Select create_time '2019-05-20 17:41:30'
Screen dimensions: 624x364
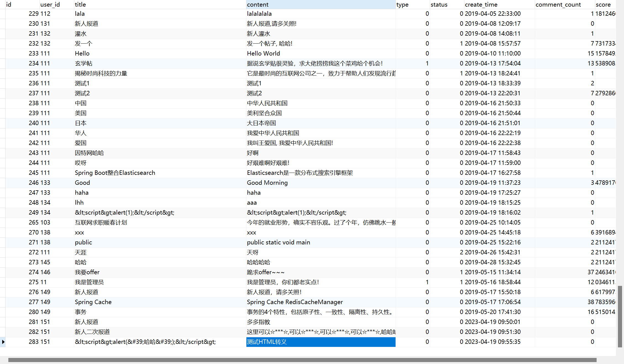[x=499, y=312]
